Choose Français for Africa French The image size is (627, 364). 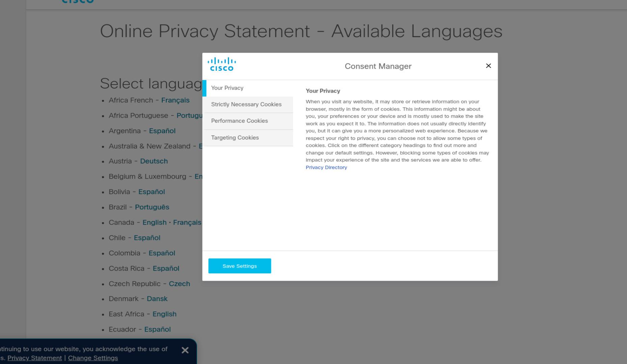pos(175,100)
